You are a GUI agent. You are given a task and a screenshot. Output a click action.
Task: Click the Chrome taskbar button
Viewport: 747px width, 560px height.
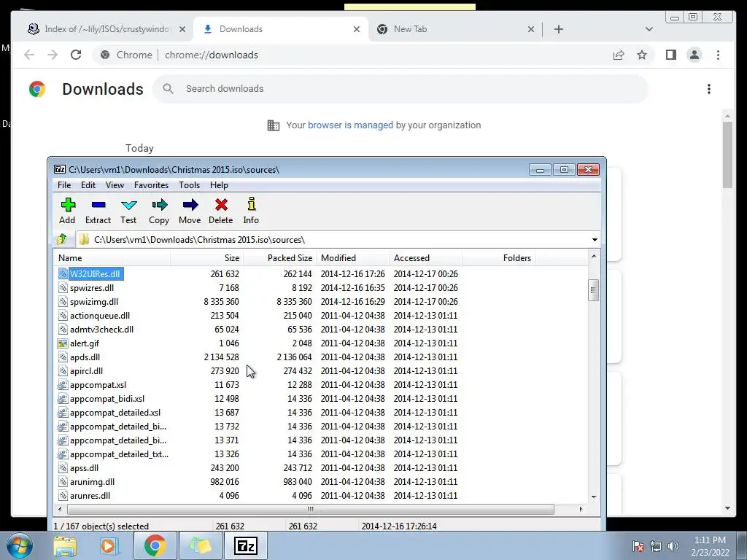click(155, 545)
